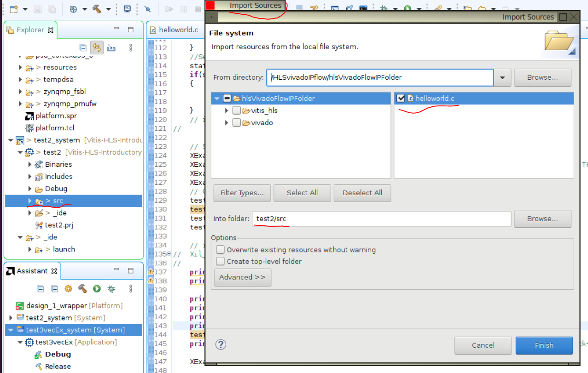Expand the Advanced options button
This screenshot has height=373, width=588.
coord(242,277)
